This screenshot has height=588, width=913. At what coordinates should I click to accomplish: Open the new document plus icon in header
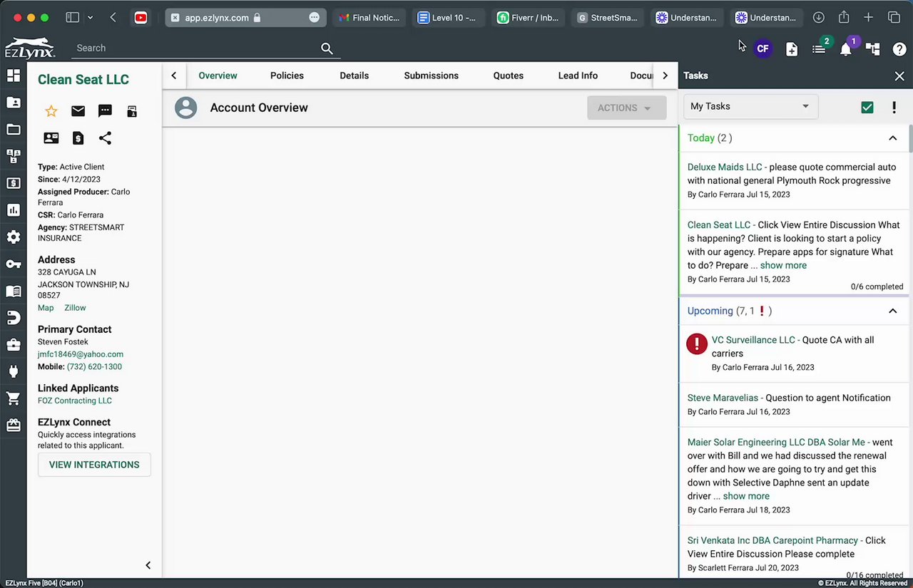click(x=792, y=48)
